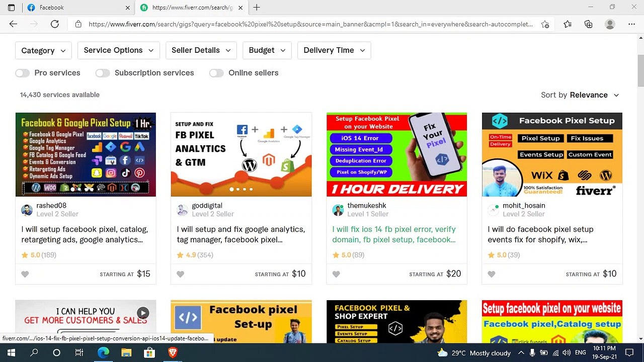Open Sort by Relevance dropdown
The width and height of the screenshot is (644, 362).
(x=580, y=95)
